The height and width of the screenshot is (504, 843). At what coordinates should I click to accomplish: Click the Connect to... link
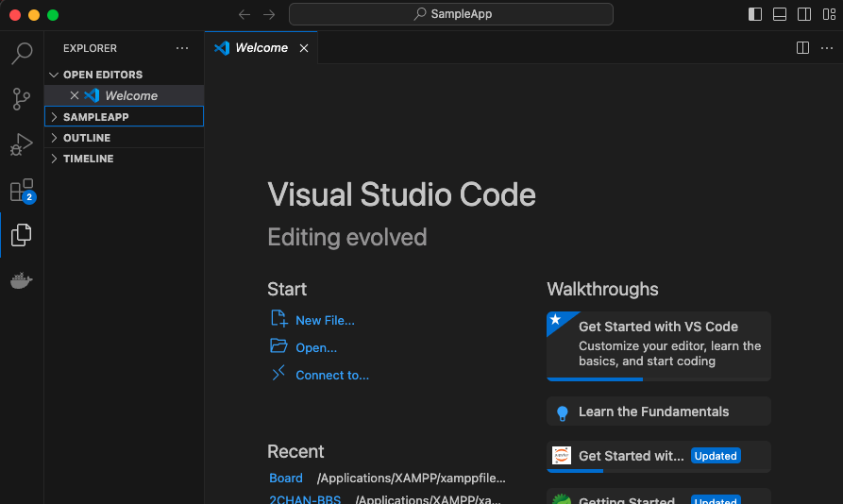[x=332, y=375]
